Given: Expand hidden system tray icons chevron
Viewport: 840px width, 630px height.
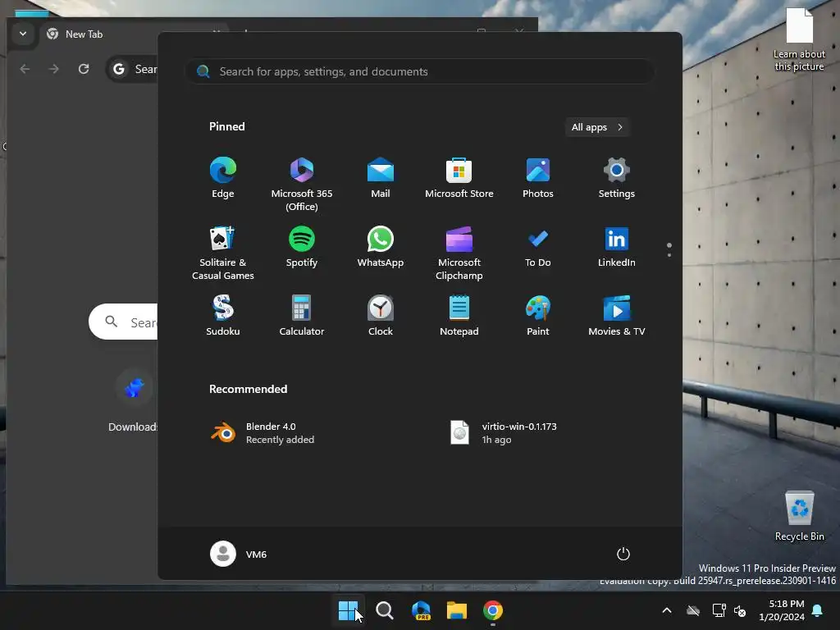Looking at the screenshot, I should 667,610.
